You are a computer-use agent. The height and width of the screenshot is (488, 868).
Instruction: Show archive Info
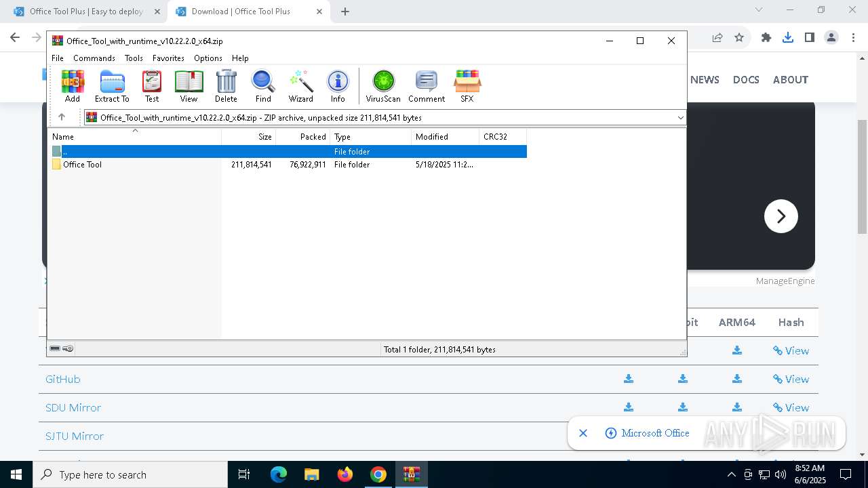point(338,86)
